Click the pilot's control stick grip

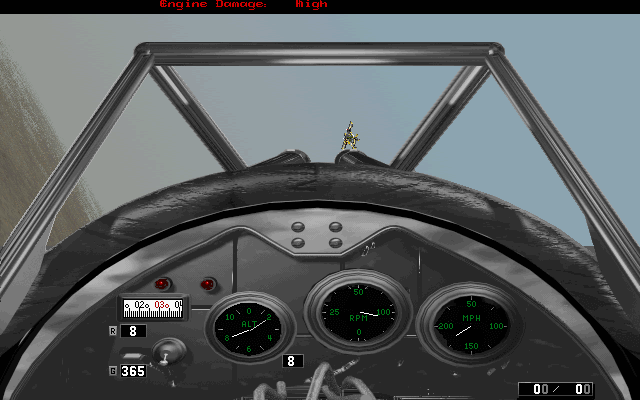coord(322,382)
